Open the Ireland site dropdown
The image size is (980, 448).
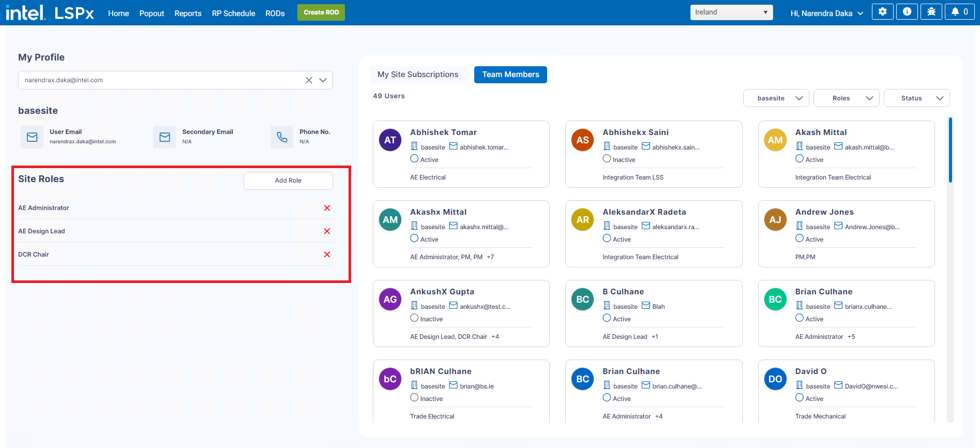tap(731, 12)
